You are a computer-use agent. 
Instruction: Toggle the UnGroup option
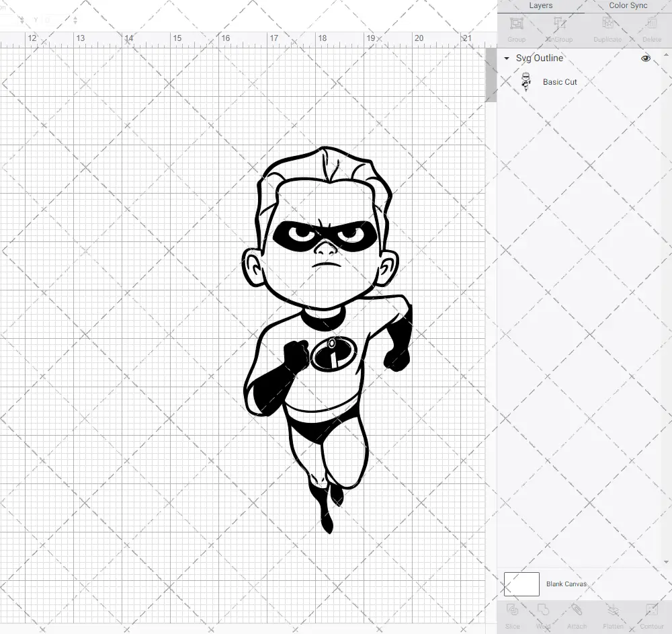(558, 28)
